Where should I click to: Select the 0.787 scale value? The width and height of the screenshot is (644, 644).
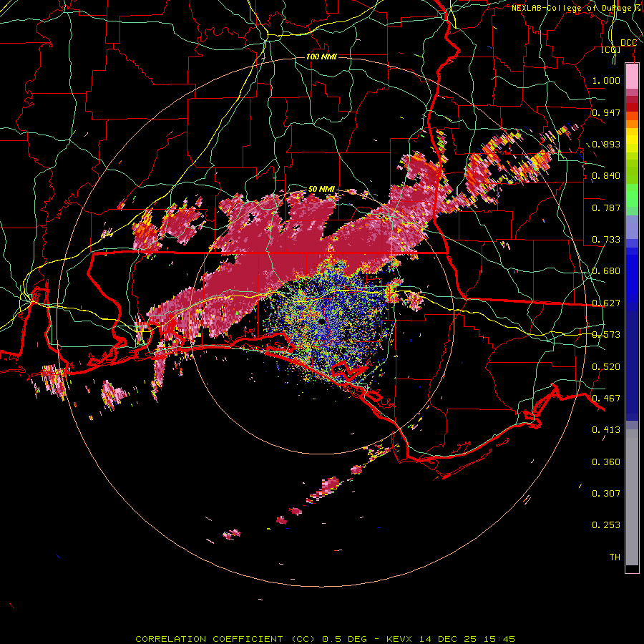(x=606, y=208)
